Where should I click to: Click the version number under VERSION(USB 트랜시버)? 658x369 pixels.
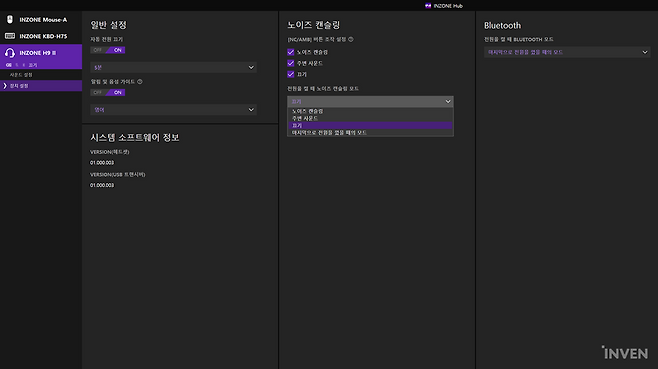(x=102, y=185)
